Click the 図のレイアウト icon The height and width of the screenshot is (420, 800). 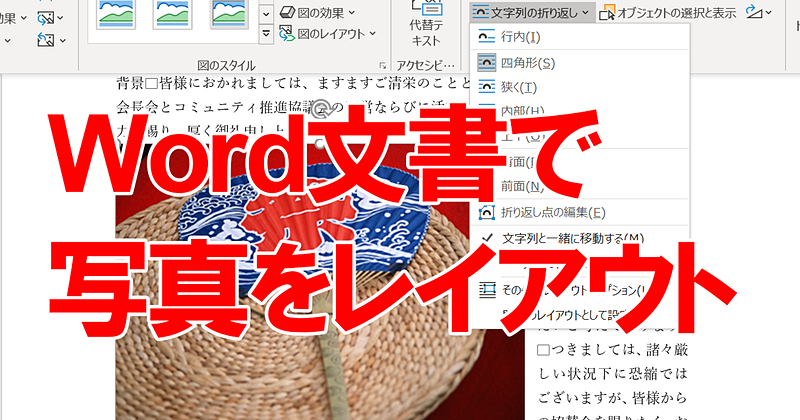tap(287, 34)
